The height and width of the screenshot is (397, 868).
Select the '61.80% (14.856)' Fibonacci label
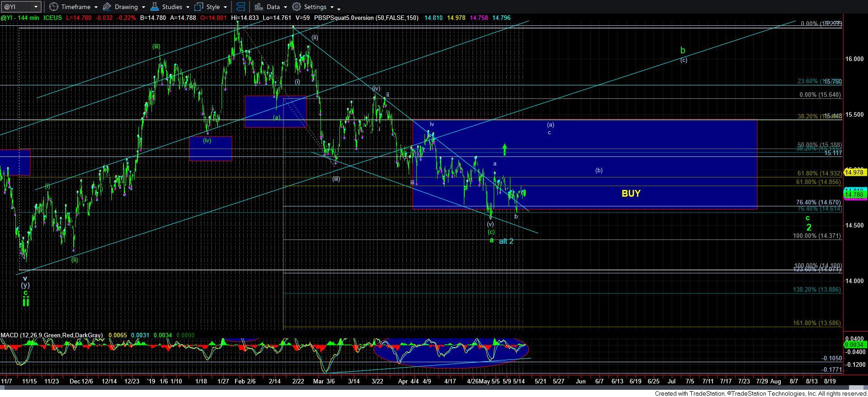point(818,182)
